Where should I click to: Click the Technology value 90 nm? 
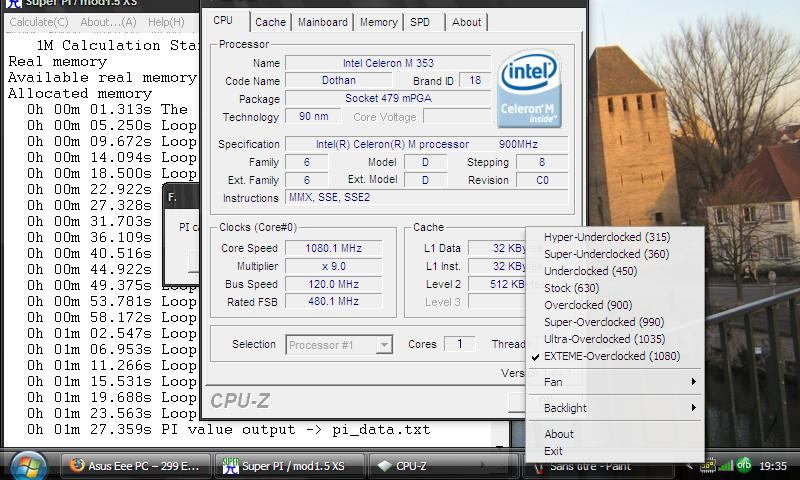coord(313,116)
